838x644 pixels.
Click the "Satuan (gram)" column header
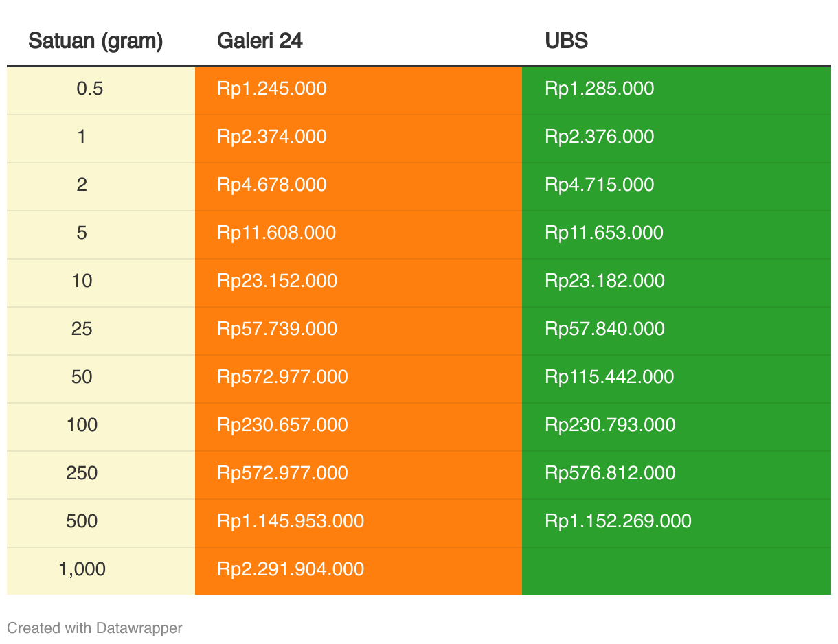point(95,41)
